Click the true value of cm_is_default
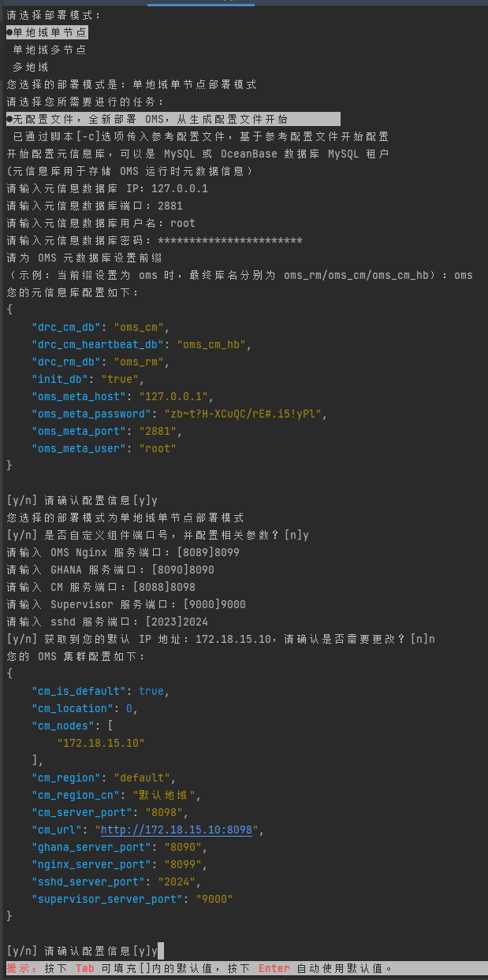488x980 pixels. coord(151,691)
